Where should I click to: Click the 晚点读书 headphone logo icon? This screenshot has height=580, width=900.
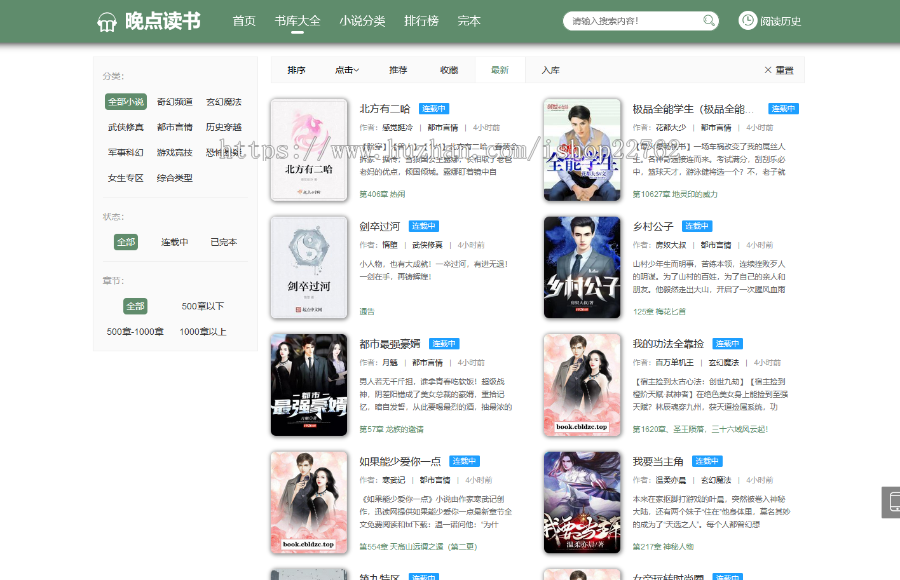(x=107, y=22)
